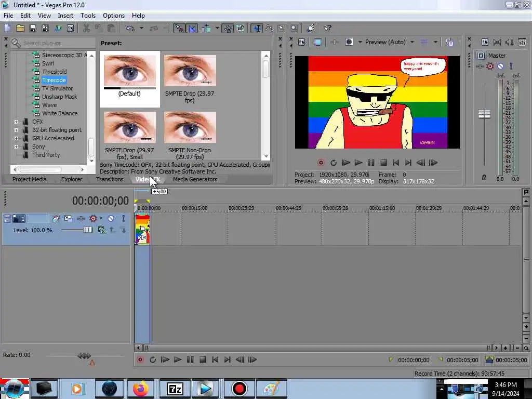
Task: Solo video track 1
Action: tap(124, 219)
